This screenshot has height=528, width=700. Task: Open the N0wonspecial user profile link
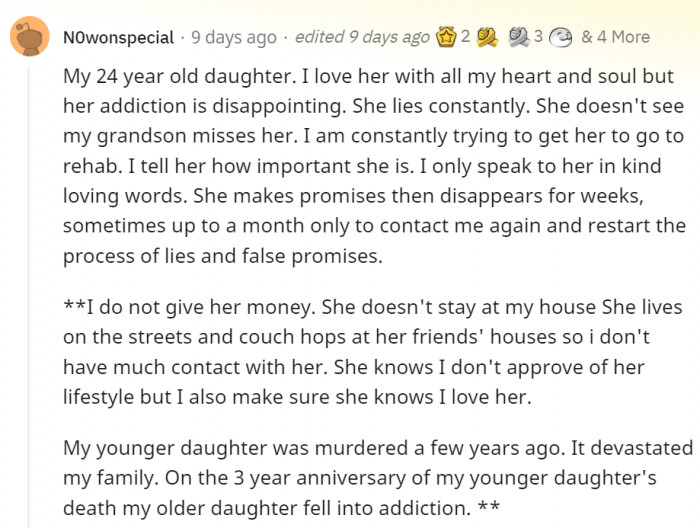coord(120,37)
